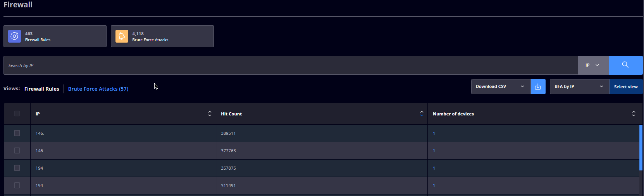
Task: Check the row with hit count 389511
Action: click(17, 133)
